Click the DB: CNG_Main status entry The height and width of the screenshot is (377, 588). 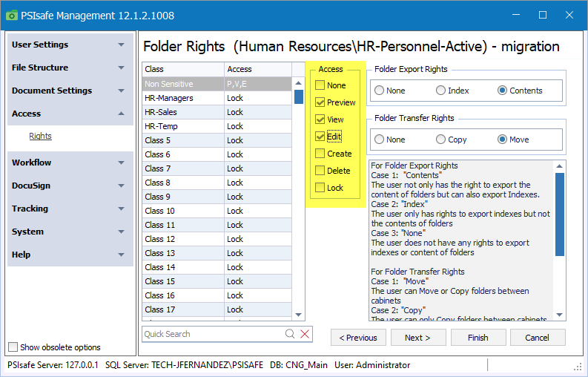tap(299, 365)
